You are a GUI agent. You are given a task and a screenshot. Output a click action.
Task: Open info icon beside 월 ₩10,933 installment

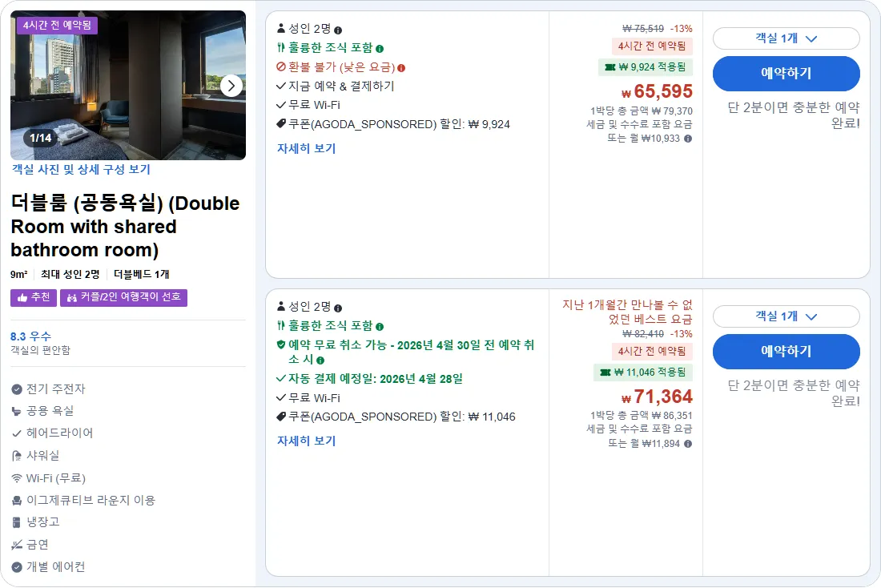(x=688, y=139)
